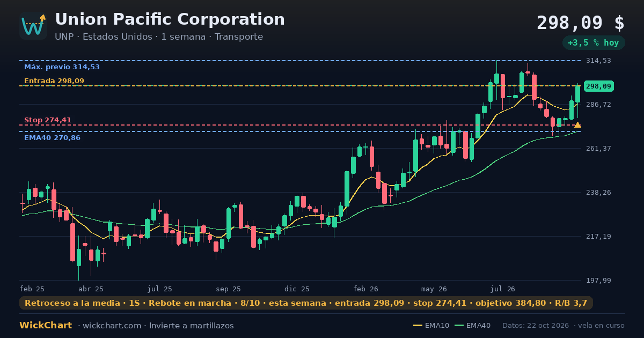Image resolution: width=644 pixels, height=338 pixels.
Task: Click the "may 26" date axis label
Action: [x=435, y=289]
